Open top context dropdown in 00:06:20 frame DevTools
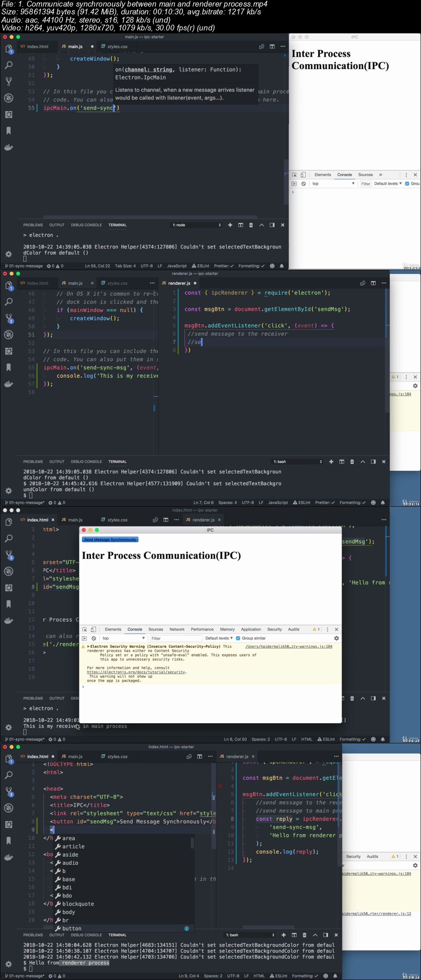421x980 pixels. [123, 638]
